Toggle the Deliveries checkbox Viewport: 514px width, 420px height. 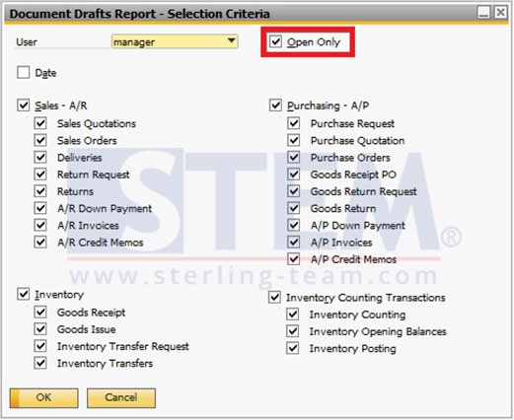(x=40, y=157)
